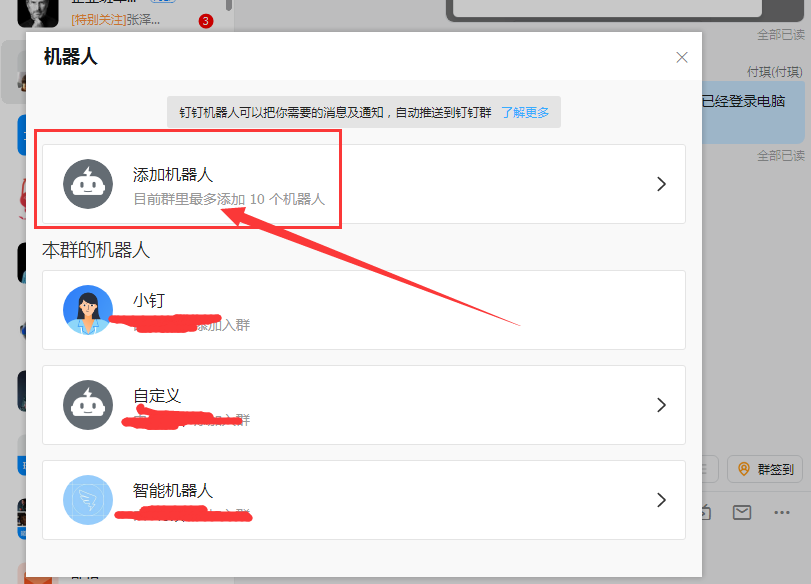Image resolution: width=811 pixels, height=584 pixels.
Task: Click the 小钉 robot avatar
Action: [x=88, y=310]
